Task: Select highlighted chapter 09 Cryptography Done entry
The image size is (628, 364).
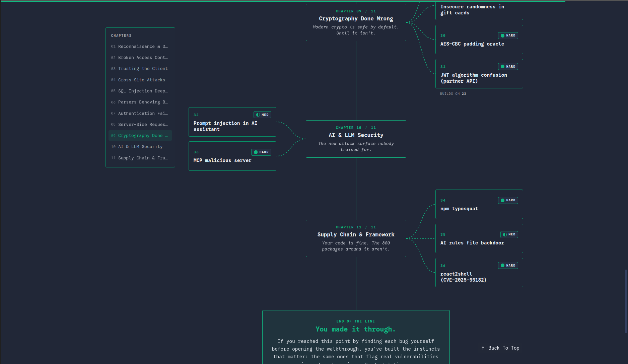Action: [140, 136]
